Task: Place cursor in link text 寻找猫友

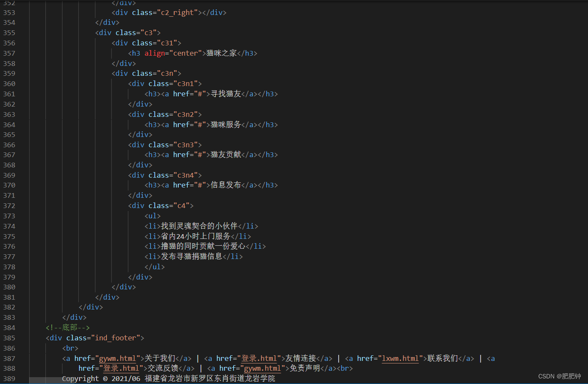Action: [x=226, y=94]
